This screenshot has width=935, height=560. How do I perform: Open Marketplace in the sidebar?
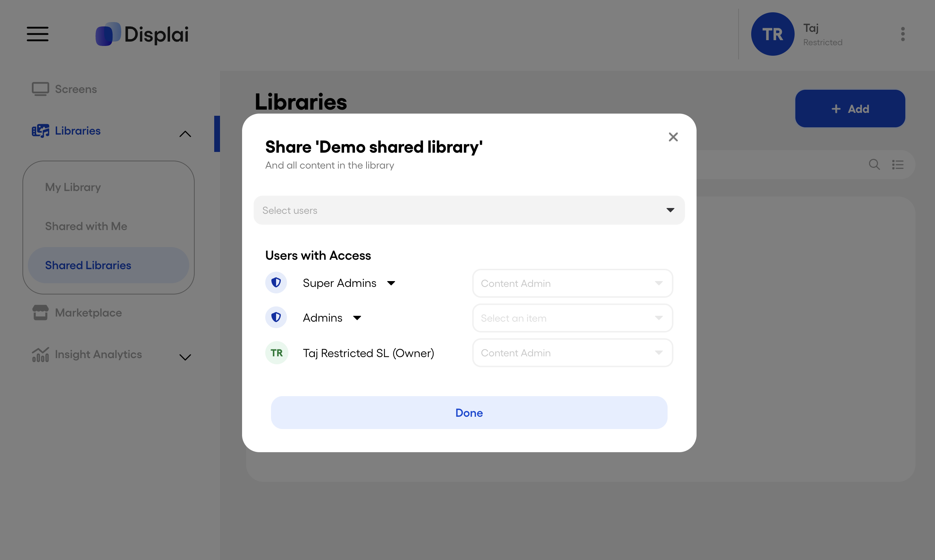coord(88,313)
